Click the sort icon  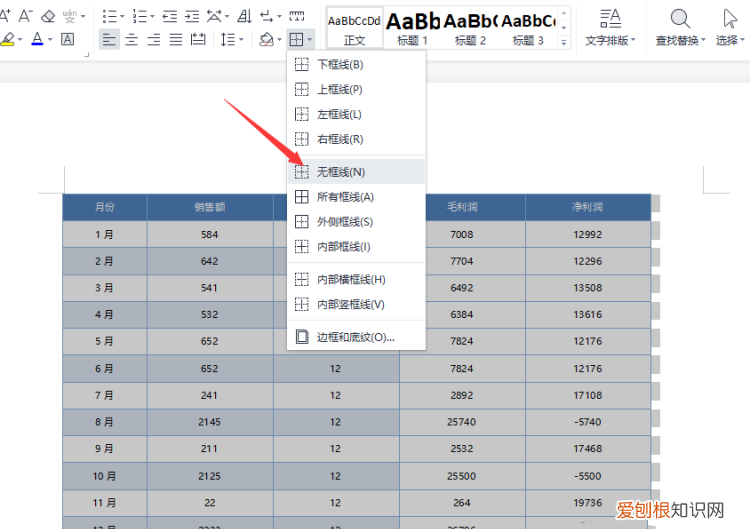point(242,16)
